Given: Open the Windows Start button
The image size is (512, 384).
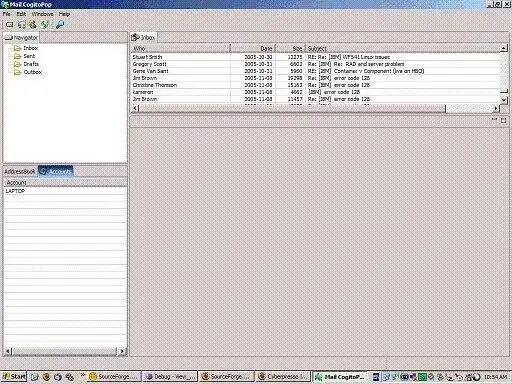Looking at the screenshot, I should tap(14, 377).
